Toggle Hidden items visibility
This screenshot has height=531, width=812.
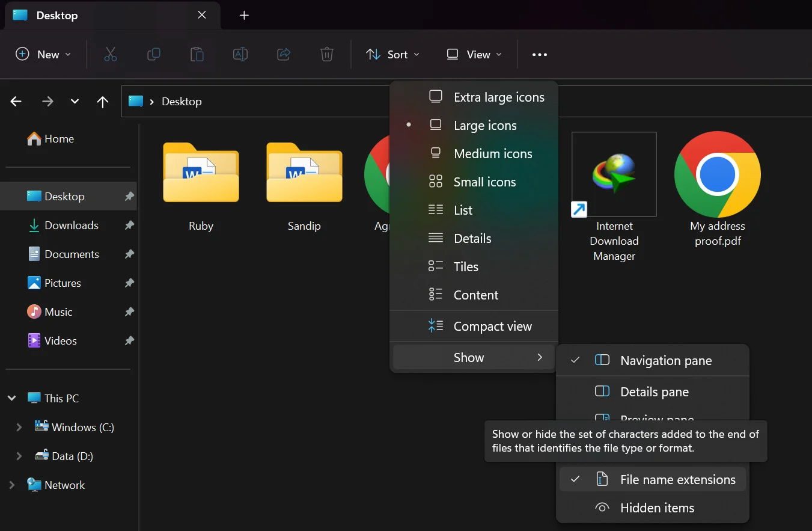point(653,508)
